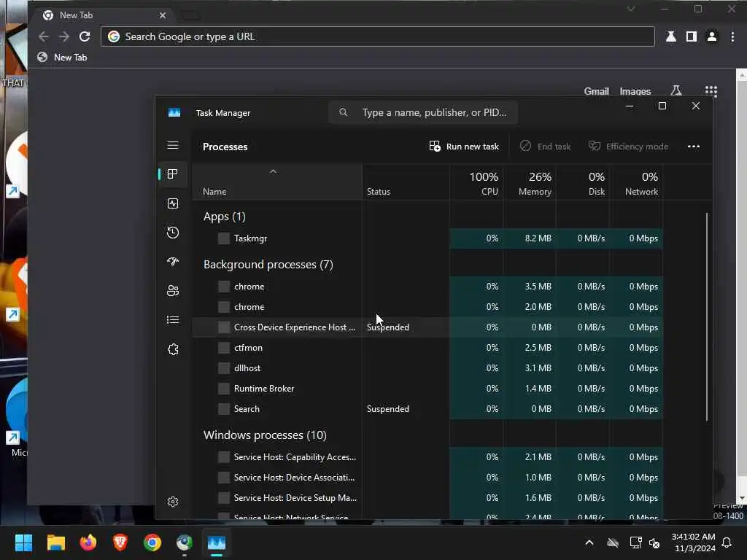Launch Brave browser from taskbar
This screenshot has width=747, height=560.
120,542
